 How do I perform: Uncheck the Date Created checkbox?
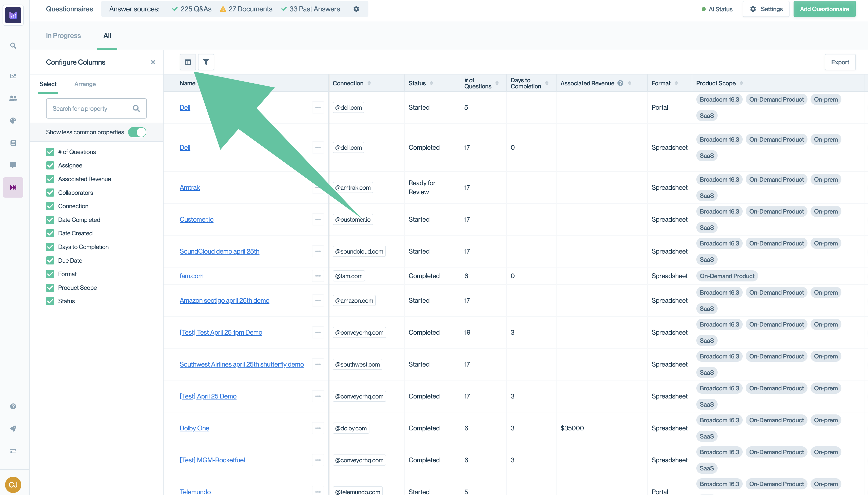pyautogui.click(x=50, y=233)
